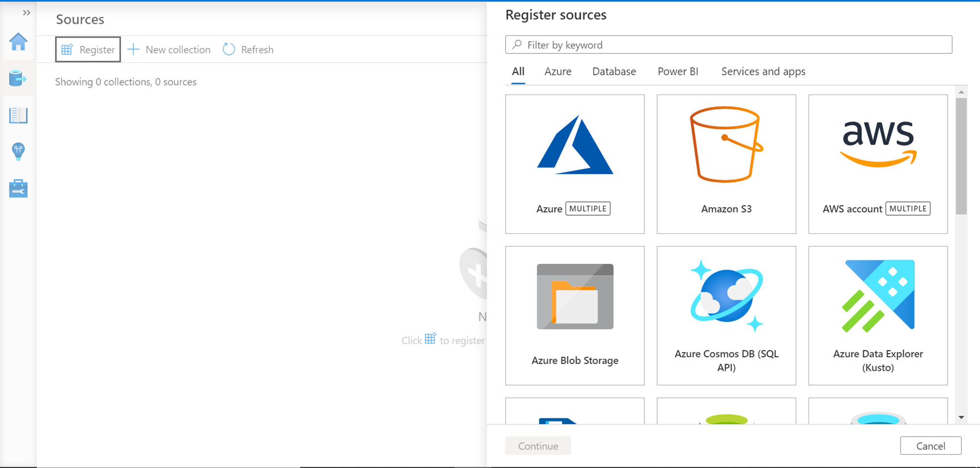This screenshot has height=468, width=980.
Task: Open the Home icon in sidebar
Action: (18, 42)
